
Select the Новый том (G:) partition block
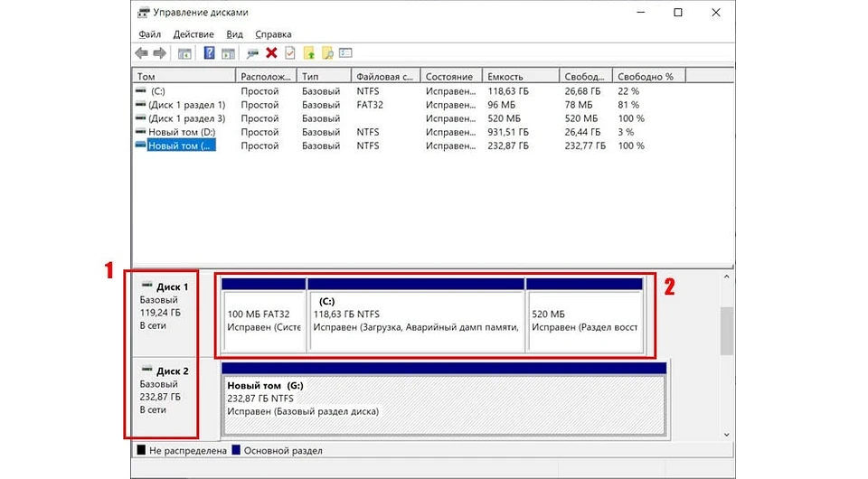pyautogui.click(x=444, y=399)
